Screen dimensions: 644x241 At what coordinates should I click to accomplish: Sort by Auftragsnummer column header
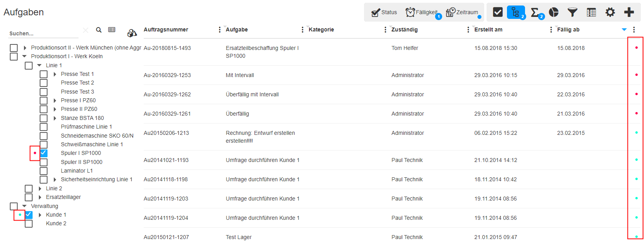click(x=166, y=29)
